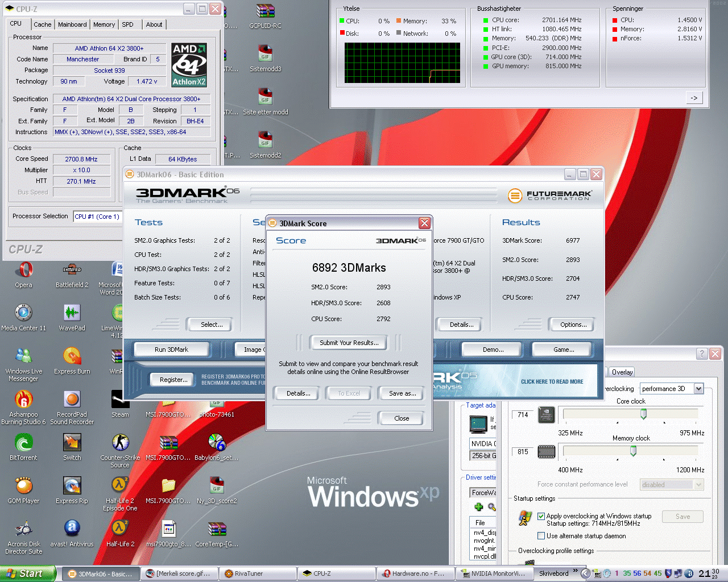Click Close button in 3DMark Score dialog

tap(402, 418)
